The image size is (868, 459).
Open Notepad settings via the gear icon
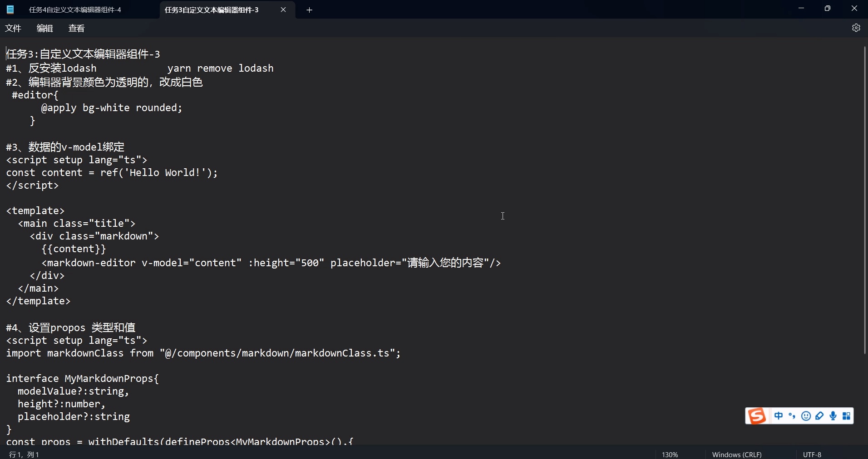pyautogui.click(x=856, y=28)
